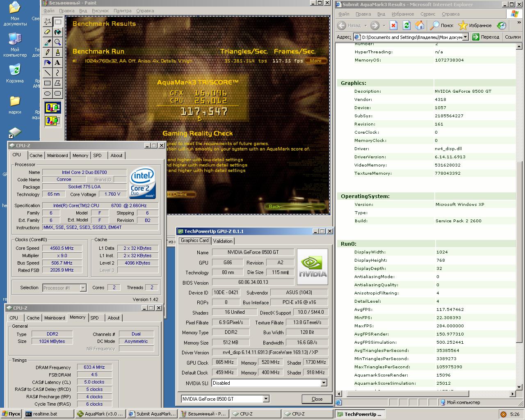The height and width of the screenshot is (420, 525).
Task: Click the DRAM Frequency value 633.4 MHz
Action: pyautogui.click(x=94, y=367)
